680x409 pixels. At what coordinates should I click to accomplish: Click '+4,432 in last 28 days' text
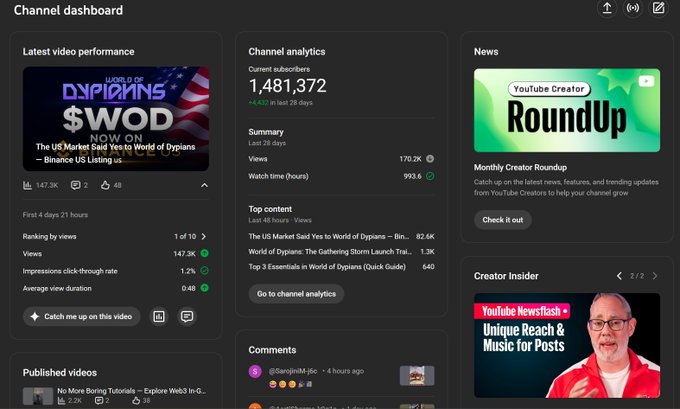pyautogui.click(x=280, y=103)
